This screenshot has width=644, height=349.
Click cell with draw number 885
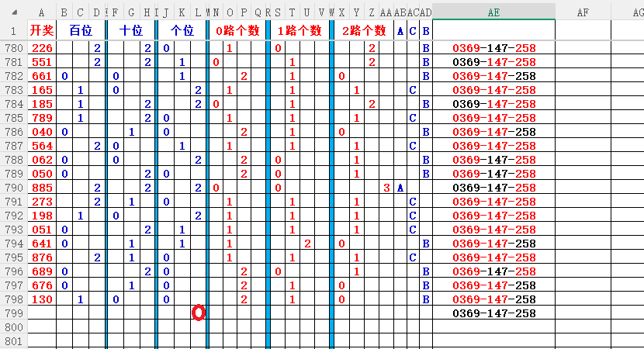pos(41,188)
